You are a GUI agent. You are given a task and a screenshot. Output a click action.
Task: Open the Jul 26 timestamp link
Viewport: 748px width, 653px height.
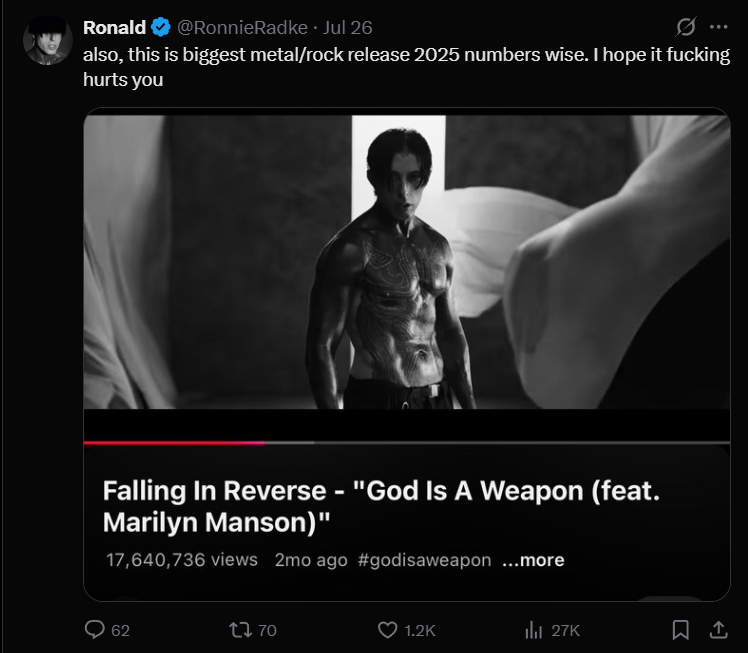[x=347, y=28]
